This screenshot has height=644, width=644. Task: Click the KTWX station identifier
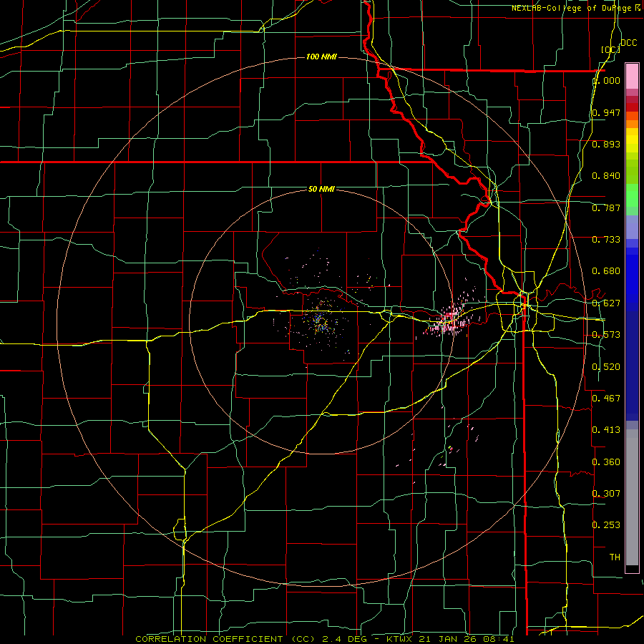pos(401,639)
